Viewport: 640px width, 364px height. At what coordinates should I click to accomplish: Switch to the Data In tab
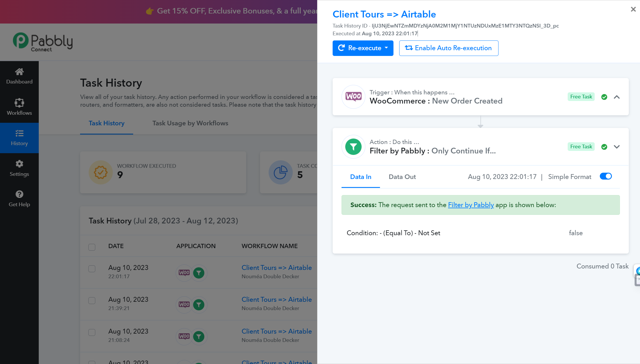coord(361,177)
